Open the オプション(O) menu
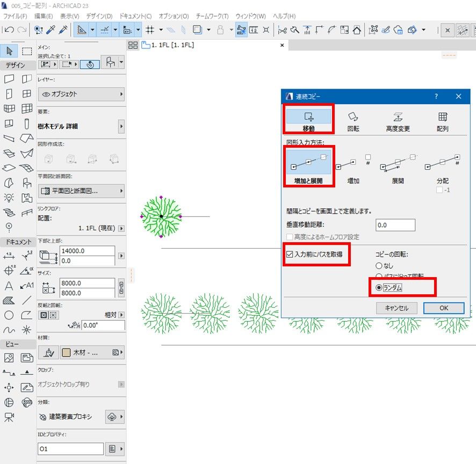The height and width of the screenshot is (464, 476). pos(174,16)
